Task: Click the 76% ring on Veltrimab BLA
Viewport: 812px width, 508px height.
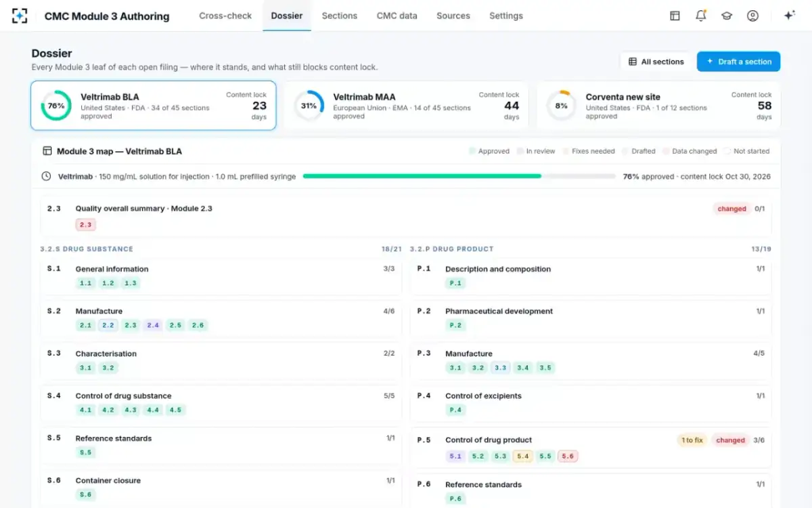Action: 56,106
